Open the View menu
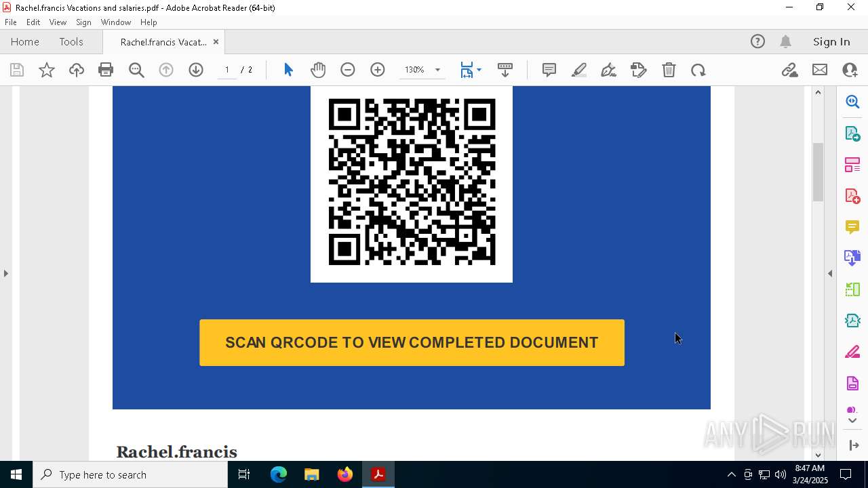 click(58, 22)
